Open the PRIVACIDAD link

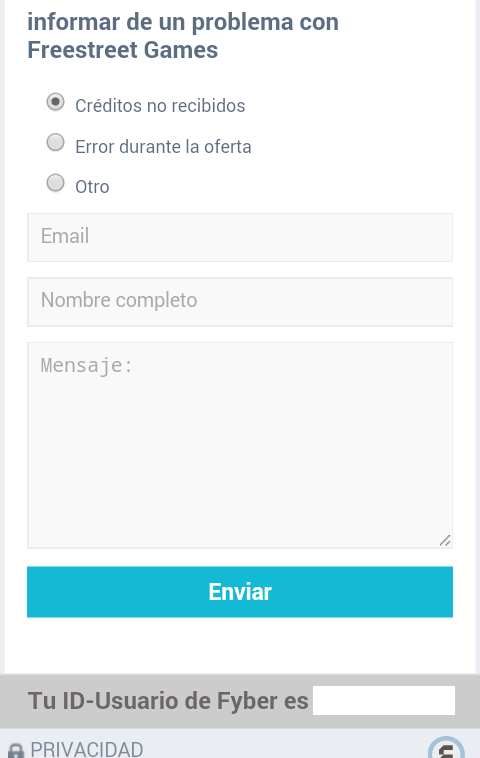(x=87, y=750)
